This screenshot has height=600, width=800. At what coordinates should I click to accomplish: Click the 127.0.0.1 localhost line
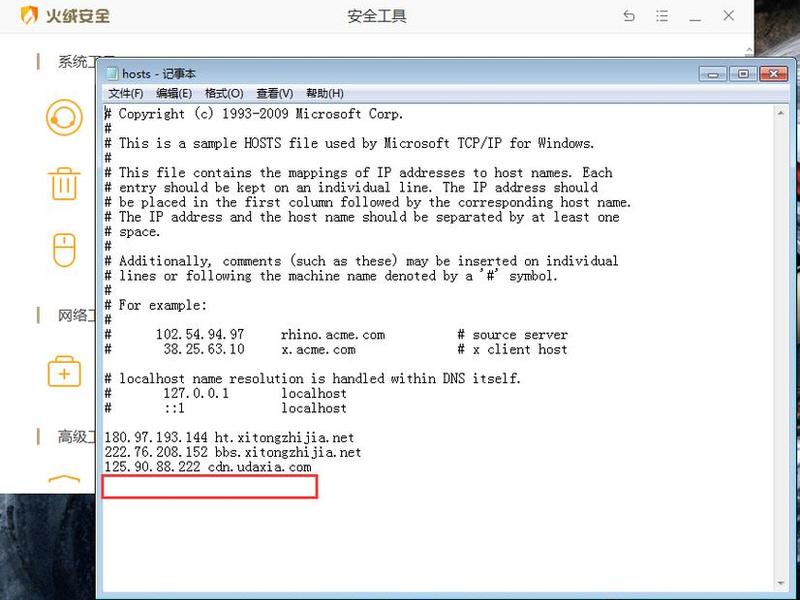coord(225,393)
